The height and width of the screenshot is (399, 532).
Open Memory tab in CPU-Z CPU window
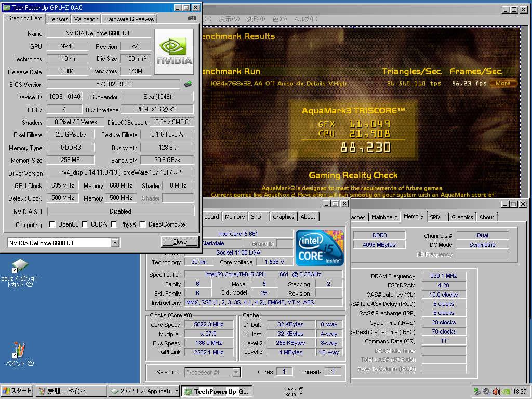[x=235, y=217]
